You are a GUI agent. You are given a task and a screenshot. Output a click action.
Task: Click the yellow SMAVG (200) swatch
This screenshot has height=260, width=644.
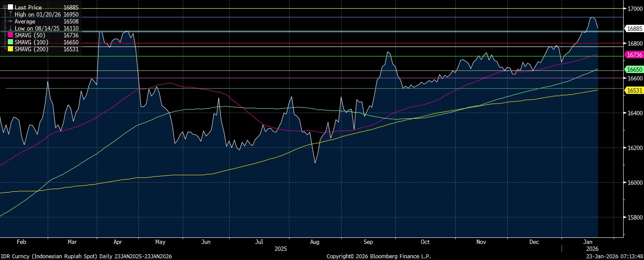[10, 49]
